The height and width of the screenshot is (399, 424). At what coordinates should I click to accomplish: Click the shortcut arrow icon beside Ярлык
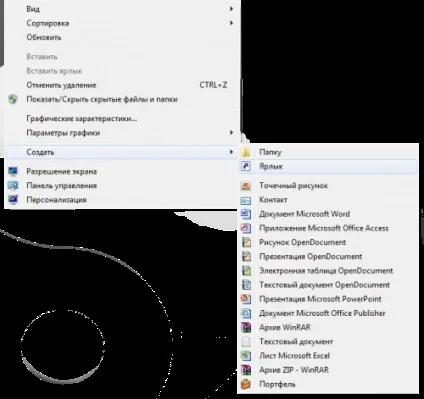(246, 166)
